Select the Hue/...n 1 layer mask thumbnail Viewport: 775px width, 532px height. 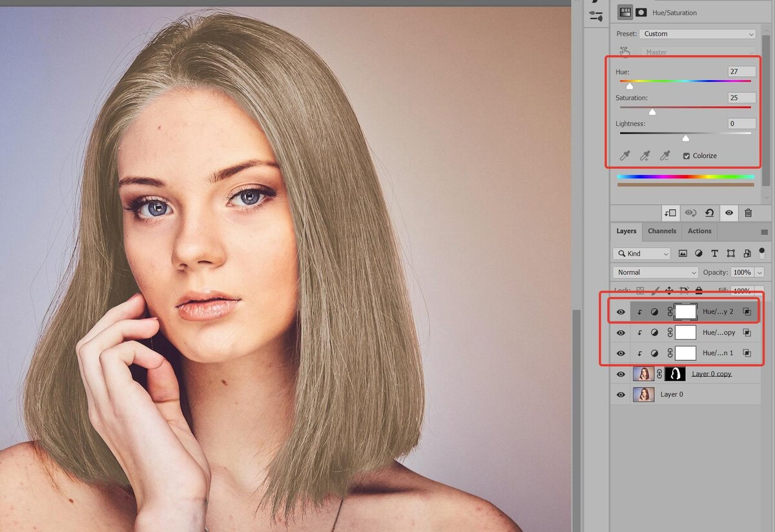(685, 353)
